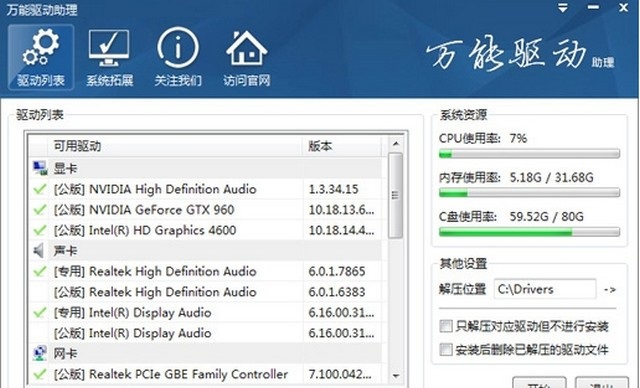
Task: Click the C盘使用率 progress bar
Action: click(x=529, y=232)
